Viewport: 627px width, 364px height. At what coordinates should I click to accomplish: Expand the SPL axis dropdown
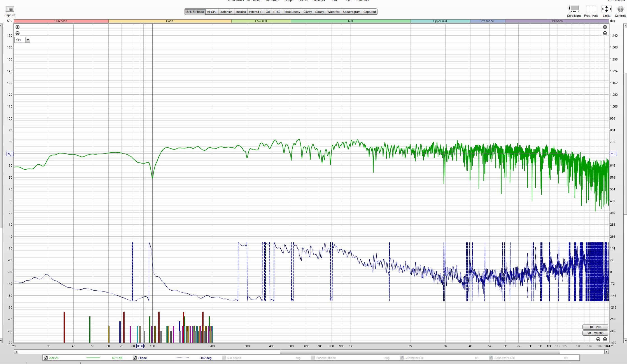click(x=28, y=40)
